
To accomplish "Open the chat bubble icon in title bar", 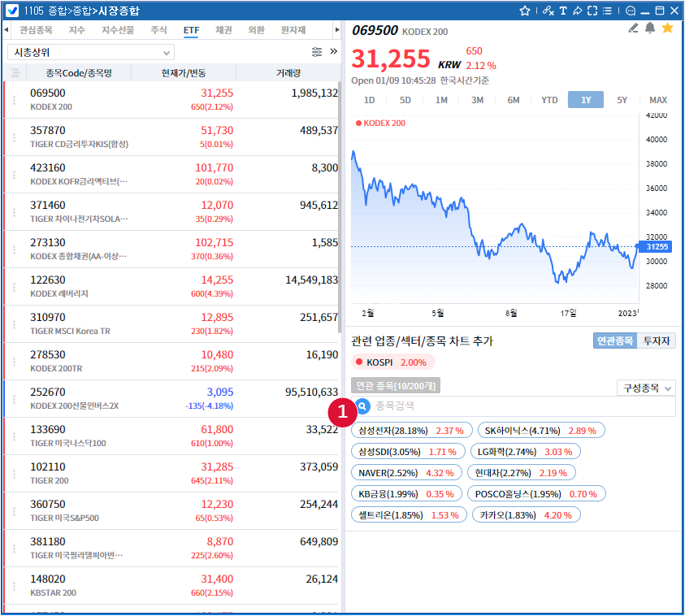I will 628,11.
